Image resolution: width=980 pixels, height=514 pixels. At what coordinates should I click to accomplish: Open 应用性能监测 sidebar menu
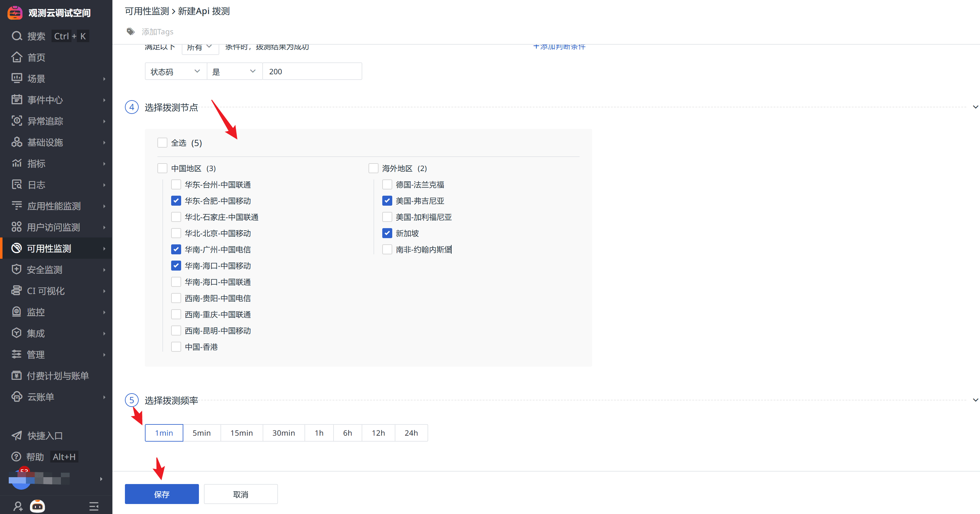54,206
